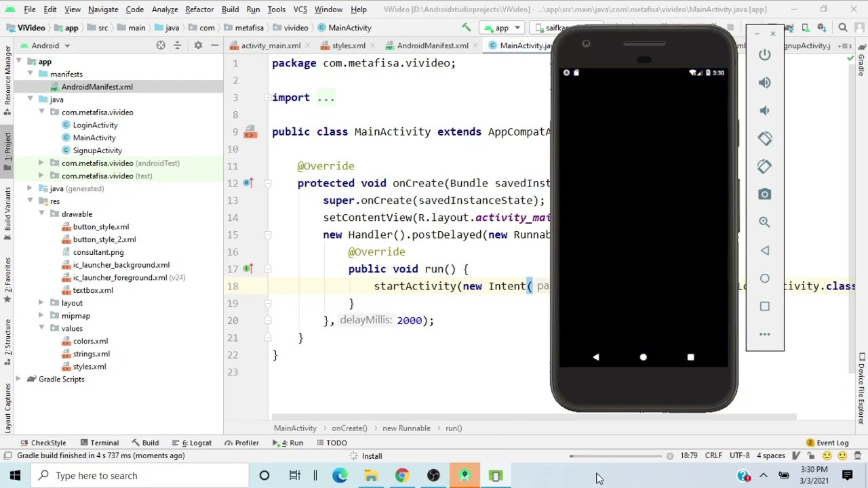Click the override gutter icon on line 12
This screenshot has height=488, width=868.
(x=249, y=183)
